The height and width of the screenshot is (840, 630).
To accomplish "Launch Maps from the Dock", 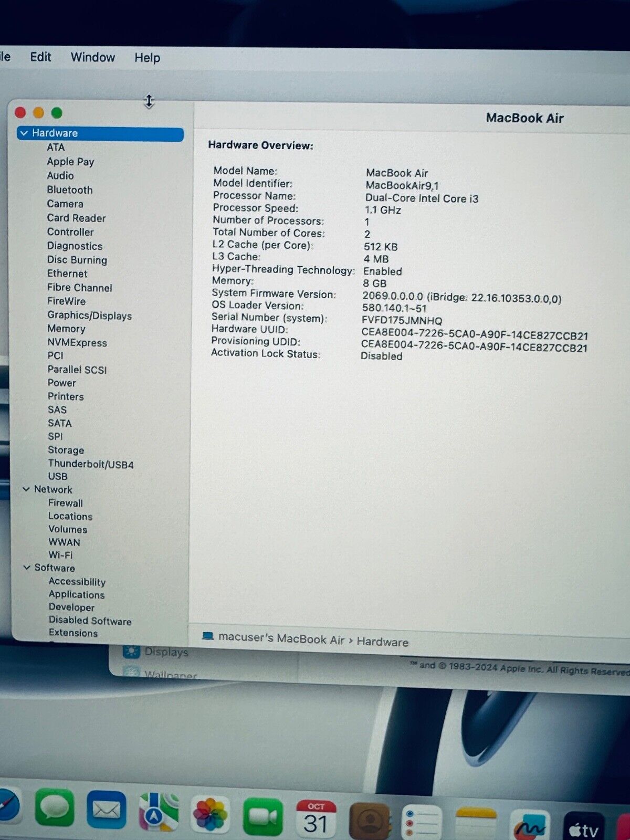I will (158, 812).
